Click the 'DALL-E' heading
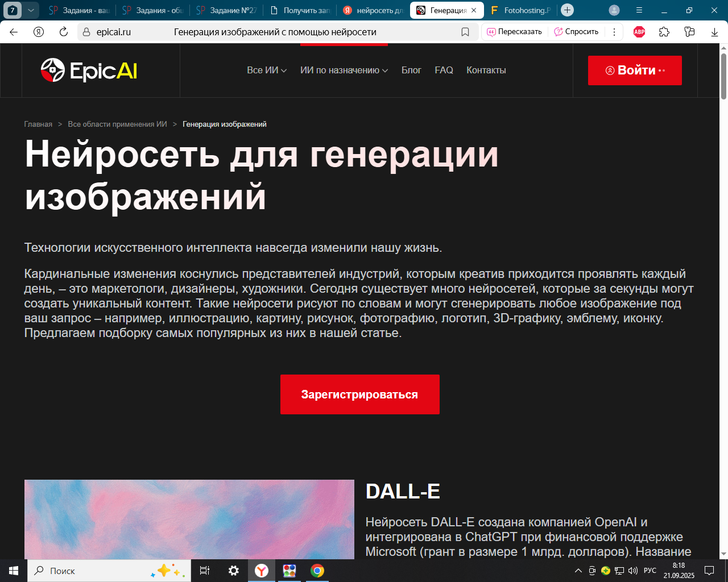 [403, 492]
